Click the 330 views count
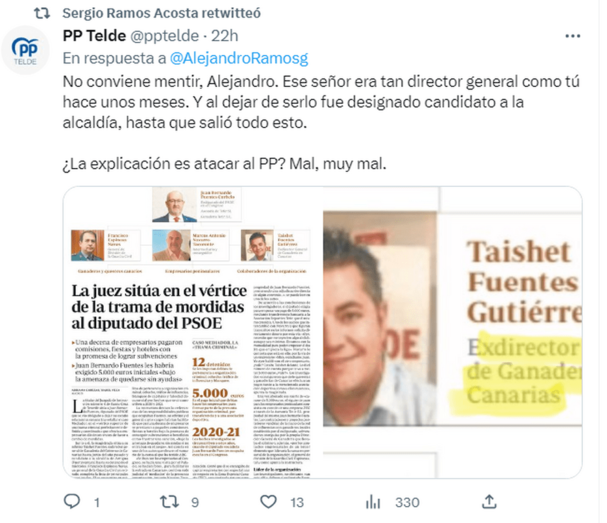The image size is (607, 523). [407, 502]
